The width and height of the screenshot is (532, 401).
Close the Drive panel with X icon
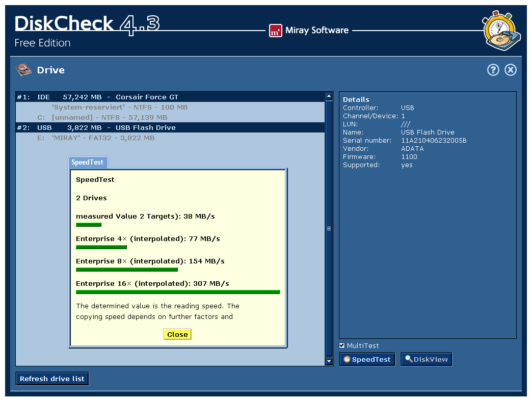point(510,70)
